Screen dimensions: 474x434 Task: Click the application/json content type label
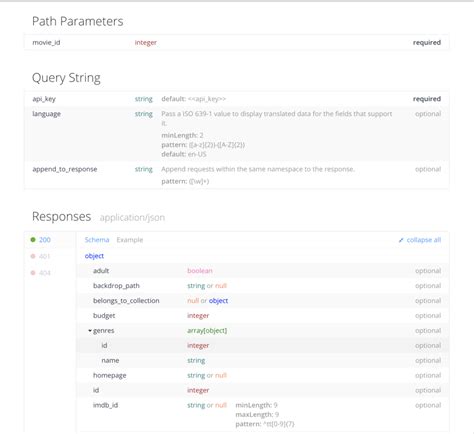[132, 218]
